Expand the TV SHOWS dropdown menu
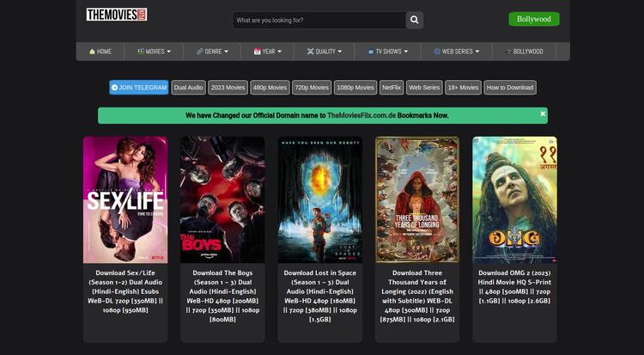Image resolution: width=644 pixels, height=355 pixels. point(388,52)
